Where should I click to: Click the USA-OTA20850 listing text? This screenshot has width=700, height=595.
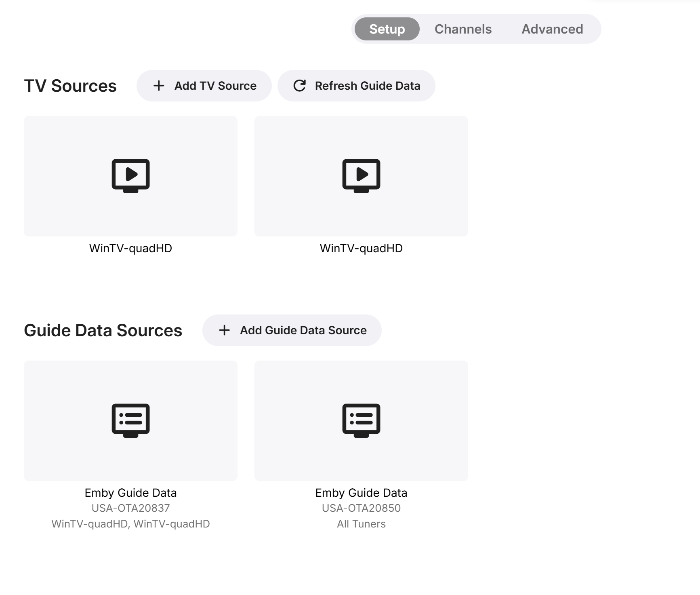361,508
